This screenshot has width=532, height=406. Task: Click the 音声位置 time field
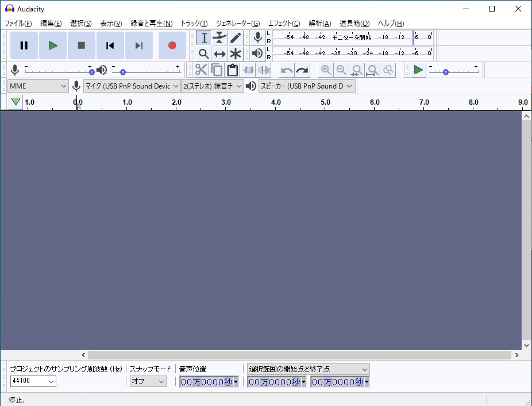point(209,382)
